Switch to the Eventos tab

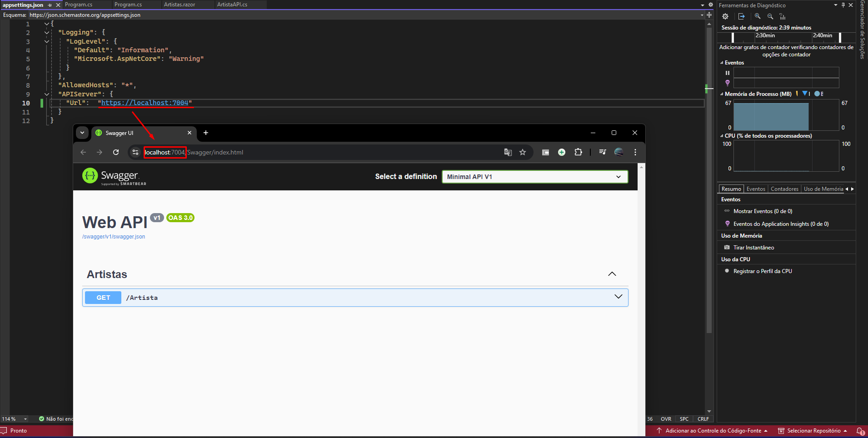coord(756,189)
